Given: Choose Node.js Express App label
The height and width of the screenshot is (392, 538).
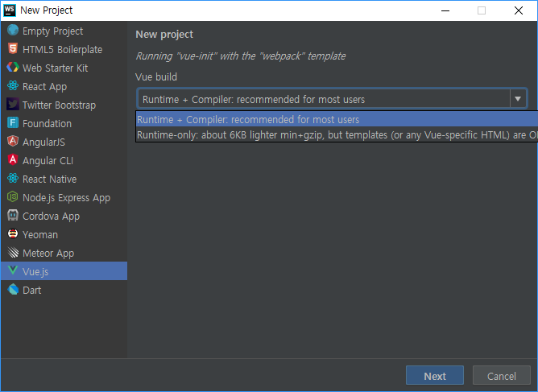Looking at the screenshot, I should [x=66, y=198].
